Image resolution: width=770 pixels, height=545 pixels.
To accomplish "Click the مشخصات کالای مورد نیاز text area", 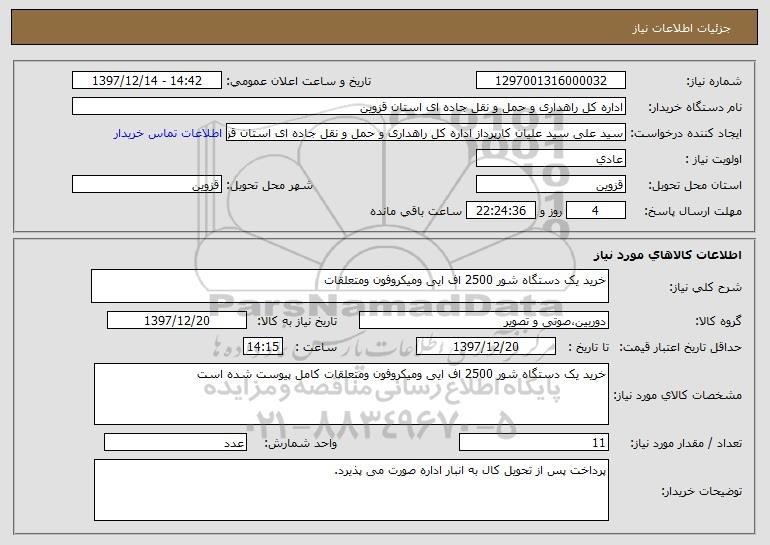I will pyautogui.click(x=351, y=394).
